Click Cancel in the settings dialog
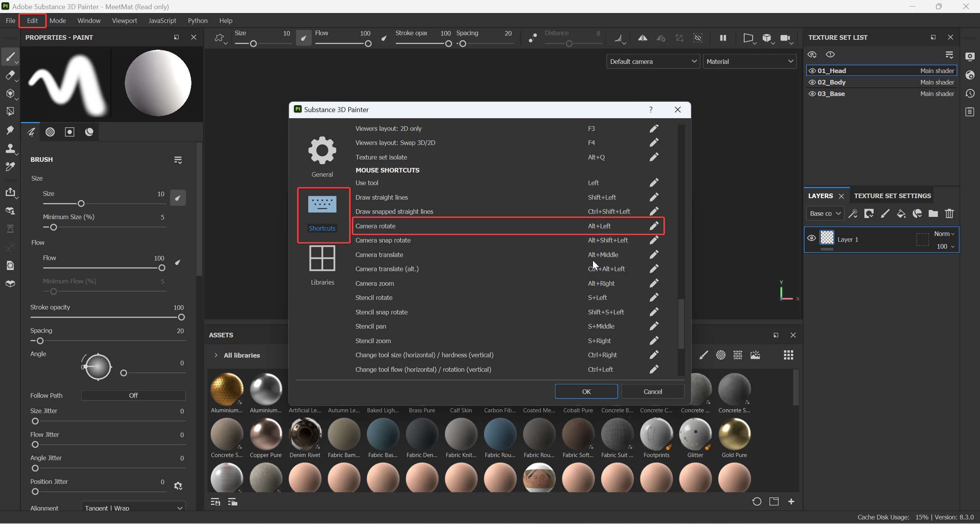Image resolution: width=980 pixels, height=524 pixels. (652, 391)
